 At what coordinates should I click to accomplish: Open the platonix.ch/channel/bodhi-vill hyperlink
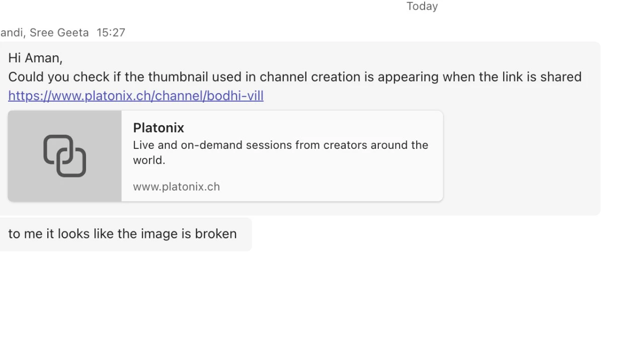pos(136,96)
